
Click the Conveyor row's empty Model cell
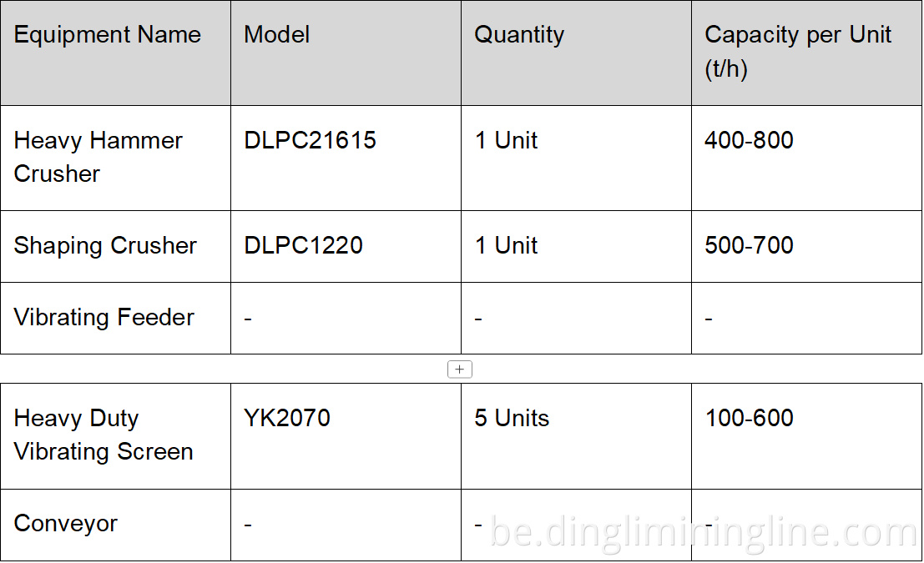[346, 524]
